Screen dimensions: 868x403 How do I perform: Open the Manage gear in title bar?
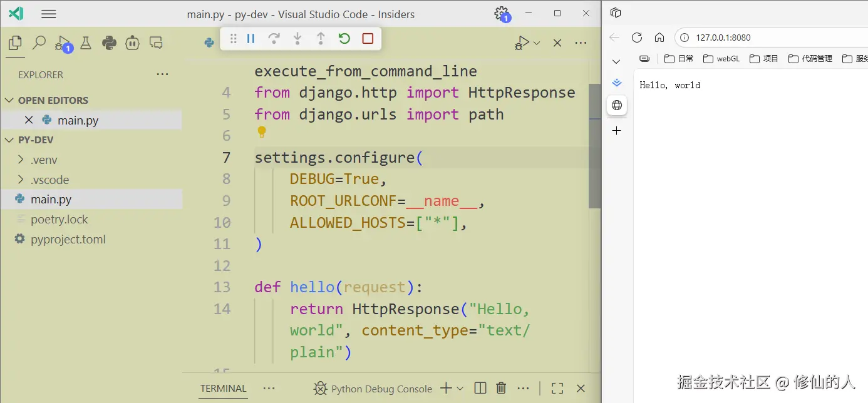click(x=502, y=14)
